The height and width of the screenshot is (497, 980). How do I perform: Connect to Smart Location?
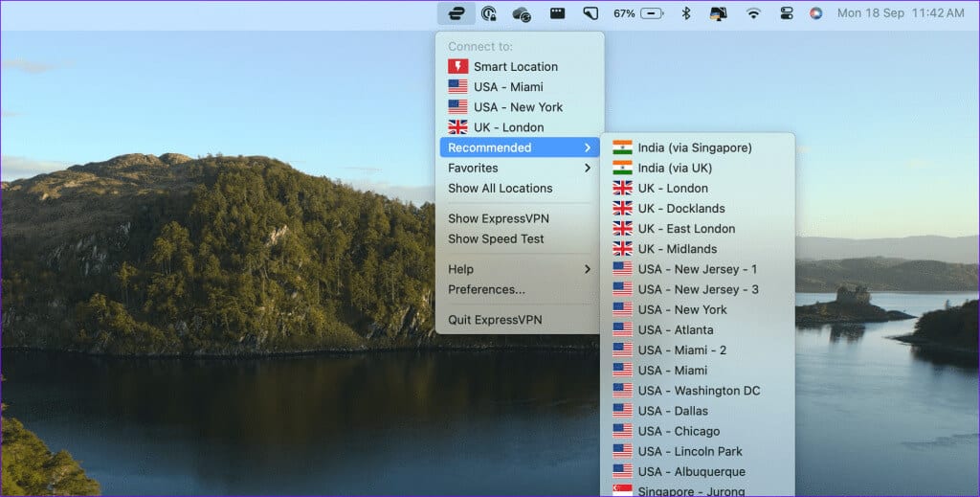[x=520, y=66]
